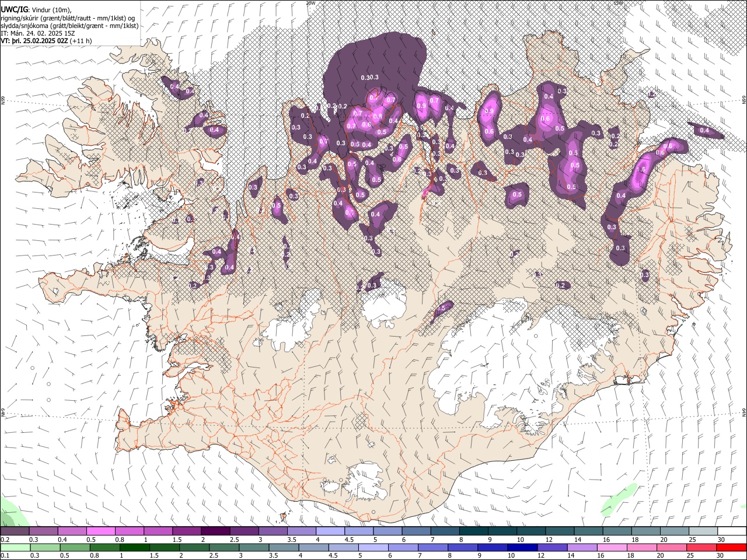The height and width of the screenshot is (560, 747).
Task: Click the darkest green rain swatch between 1 and 1.5
Action: pyautogui.click(x=135, y=547)
